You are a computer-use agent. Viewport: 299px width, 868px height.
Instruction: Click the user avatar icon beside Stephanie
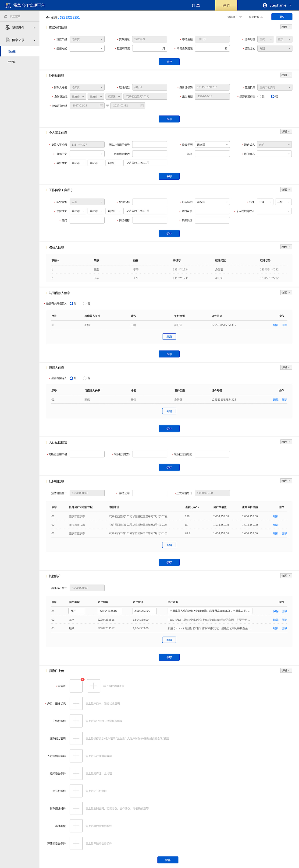pos(265,5)
